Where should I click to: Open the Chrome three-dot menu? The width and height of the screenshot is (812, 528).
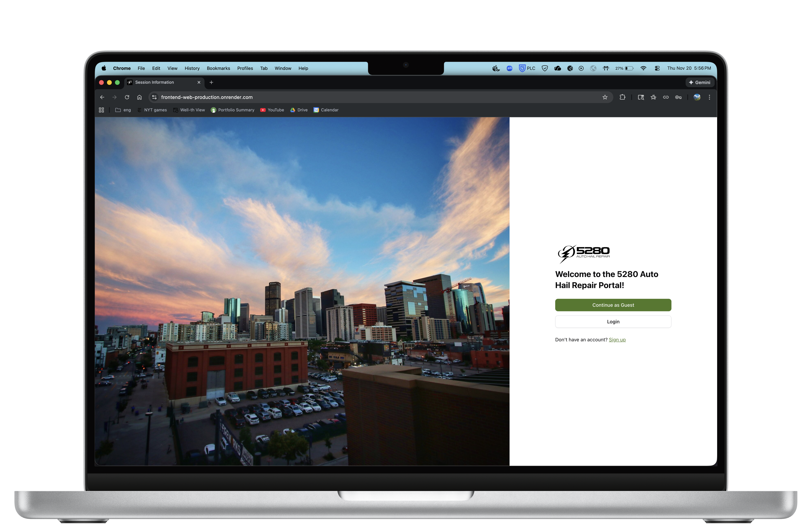coord(709,97)
